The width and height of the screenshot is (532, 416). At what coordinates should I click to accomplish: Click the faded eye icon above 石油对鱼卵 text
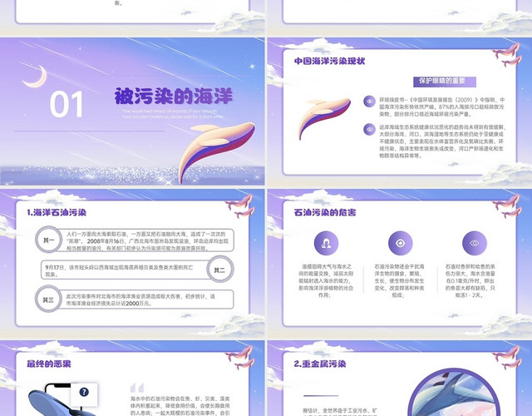[475, 243]
